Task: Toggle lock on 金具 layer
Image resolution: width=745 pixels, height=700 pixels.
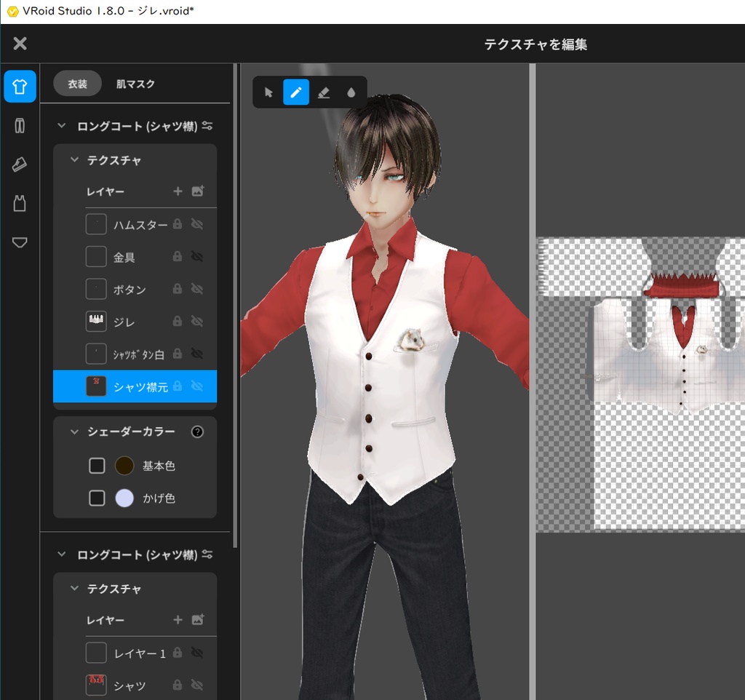Action: pos(178,257)
